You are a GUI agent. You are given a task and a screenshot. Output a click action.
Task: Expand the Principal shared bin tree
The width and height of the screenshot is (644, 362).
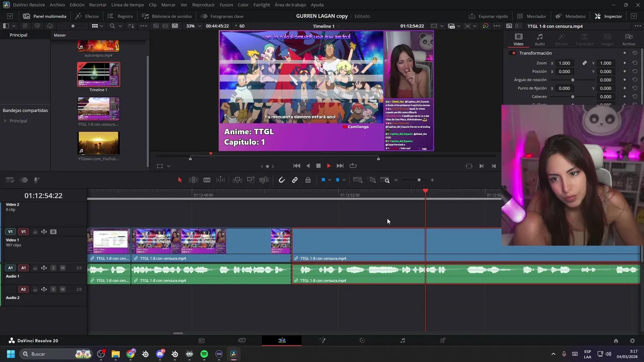[5, 121]
